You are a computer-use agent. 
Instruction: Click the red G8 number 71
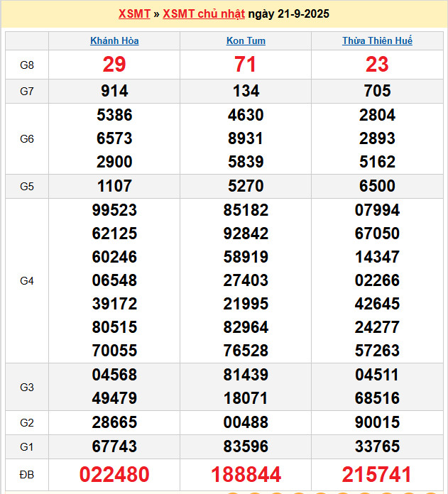[x=246, y=65]
